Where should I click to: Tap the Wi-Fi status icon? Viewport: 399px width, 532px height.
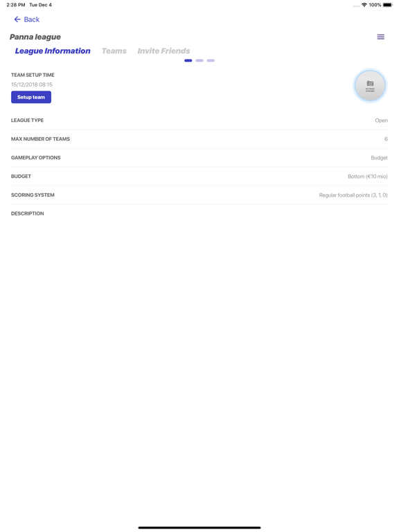pos(364,5)
